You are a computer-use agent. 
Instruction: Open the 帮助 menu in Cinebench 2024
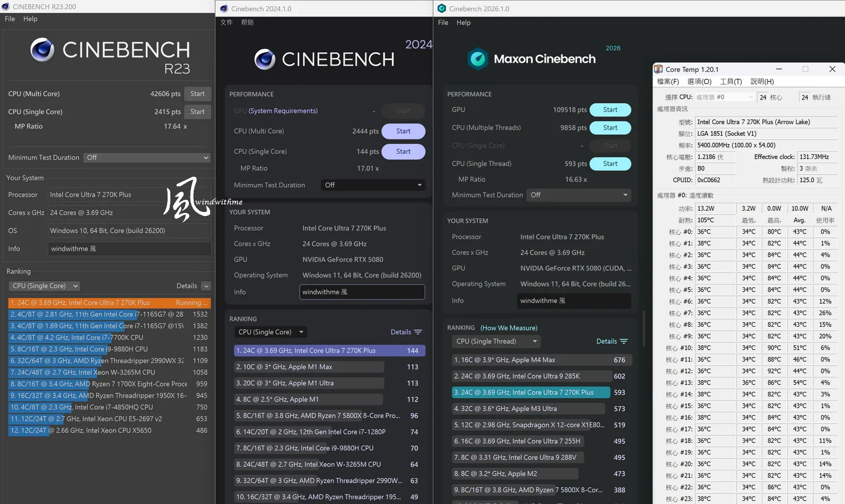pos(247,22)
